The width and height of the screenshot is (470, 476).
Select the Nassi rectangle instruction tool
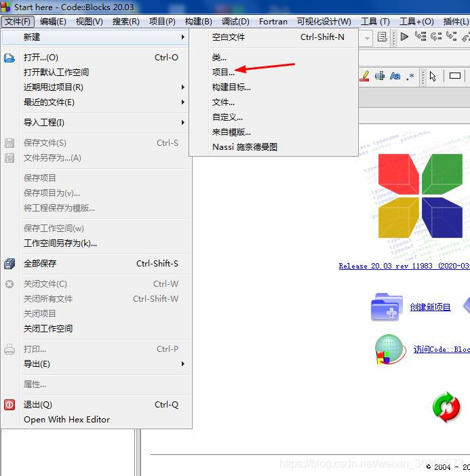point(455,75)
